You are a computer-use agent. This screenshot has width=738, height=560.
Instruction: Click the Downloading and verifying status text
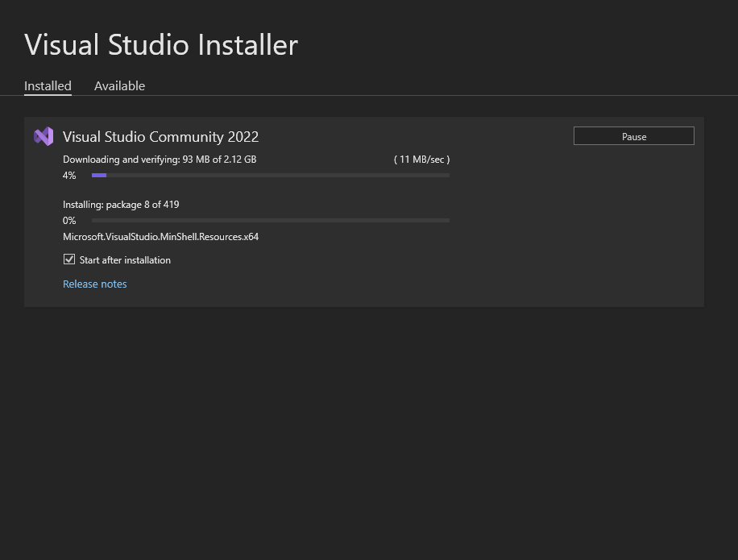coord(160,160)
